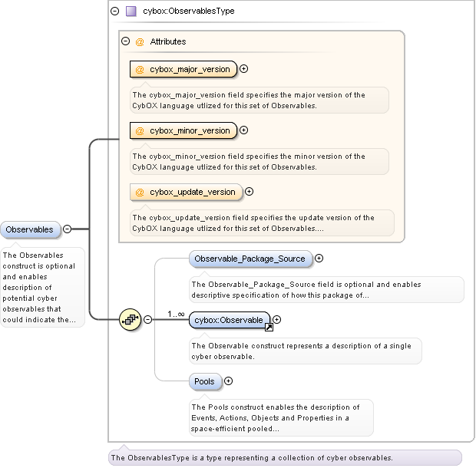Collapse the cybox:ObservablesType container
The height and width of the screenshot is (468, 476).
click(x=115, y=12)
